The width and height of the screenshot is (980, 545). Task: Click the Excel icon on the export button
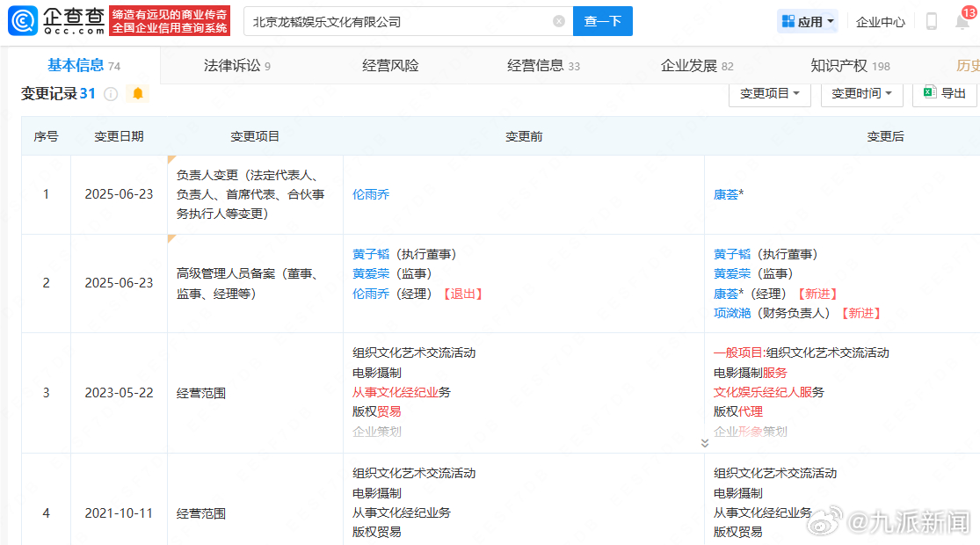coord(929,92)
